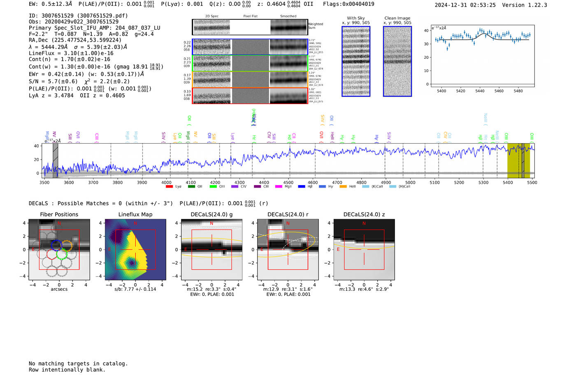Click the 'Cont(w)' gmag 18.91 line

click(96, 66)
